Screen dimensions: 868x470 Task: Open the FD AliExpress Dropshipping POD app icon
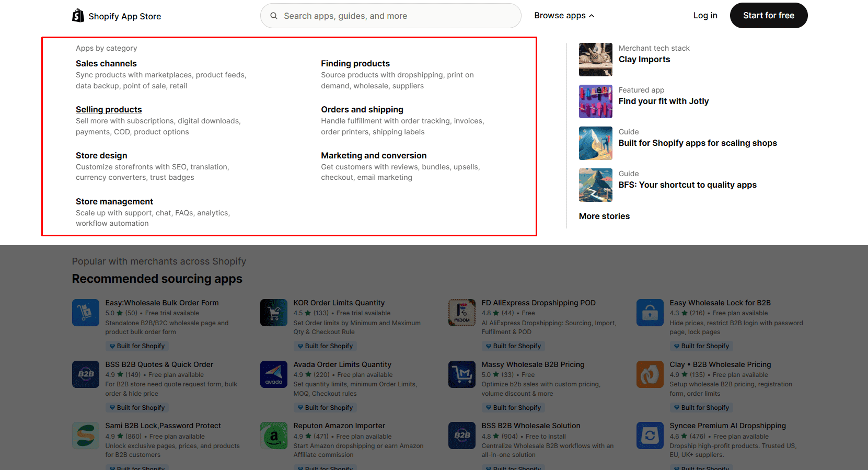click(x=462, y=313)
